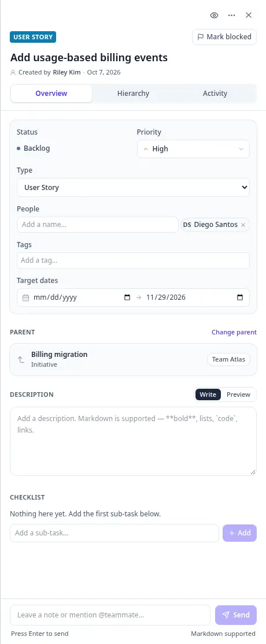Click the Send paper plane button
266x644 pixels.
coord(236,615)
